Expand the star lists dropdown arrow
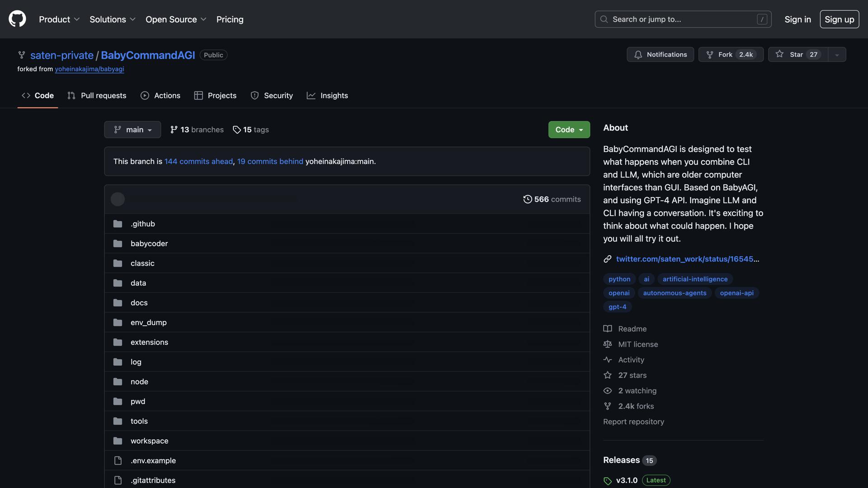Viewport: 868px width, 488px height. pos(837,55)
